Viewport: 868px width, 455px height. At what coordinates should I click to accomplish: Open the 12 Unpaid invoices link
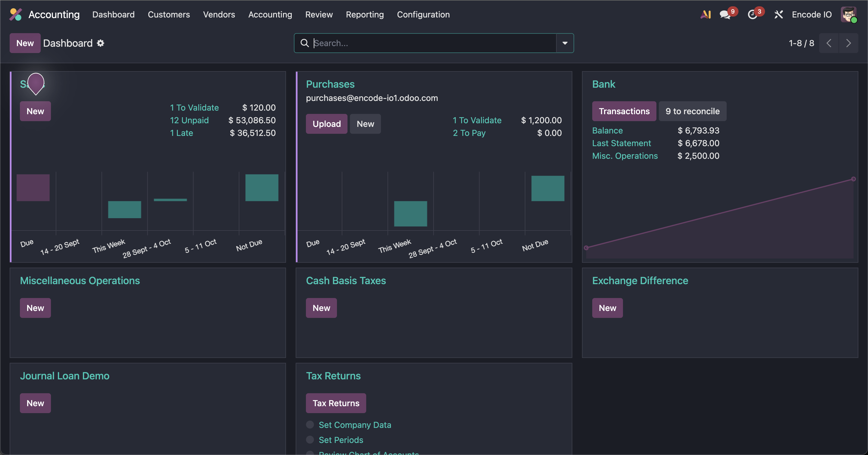189,120
